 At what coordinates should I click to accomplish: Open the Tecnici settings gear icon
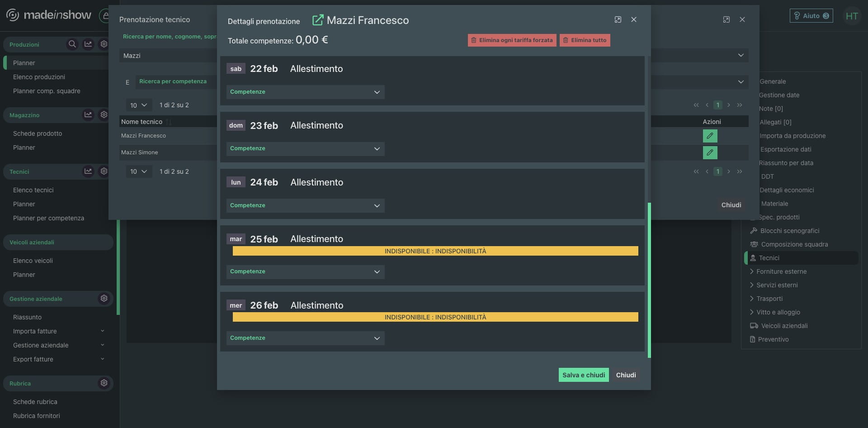tap(104, 171)
